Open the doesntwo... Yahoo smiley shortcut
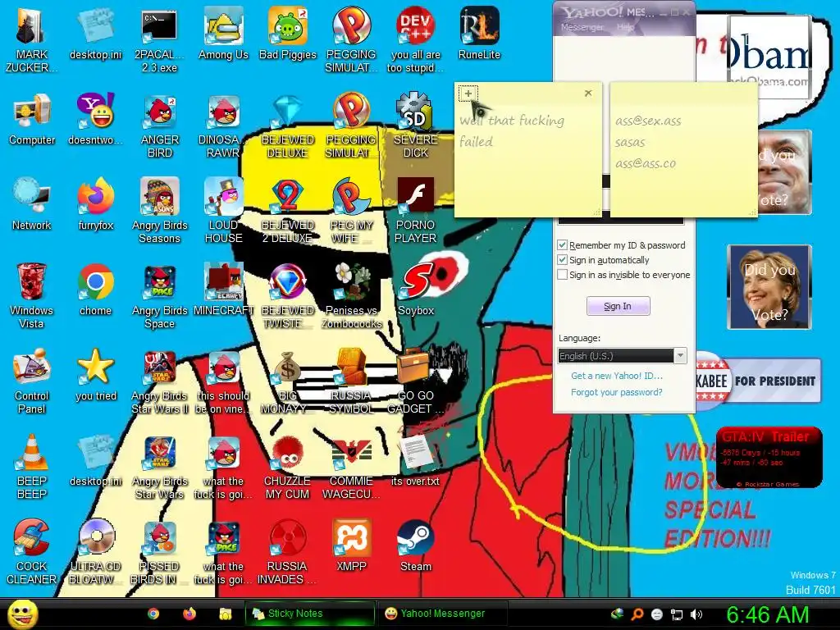Screen dimensions: 840x630 tap(95, 119)
